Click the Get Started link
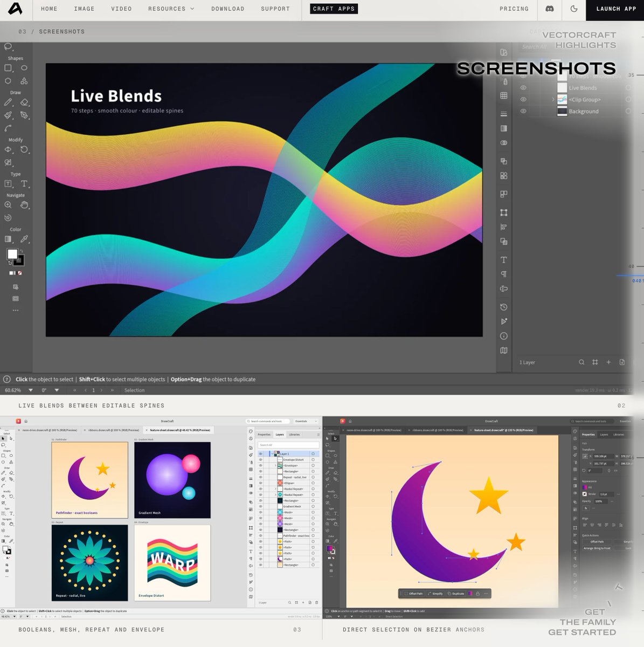The height and width of the screenshot is (647, 644). tap(582, 632)
